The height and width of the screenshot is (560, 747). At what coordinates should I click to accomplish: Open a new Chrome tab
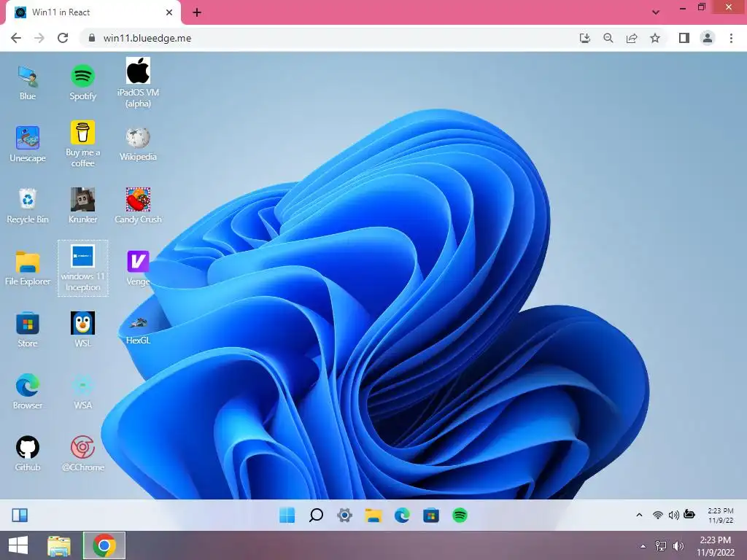coord(197,12)
